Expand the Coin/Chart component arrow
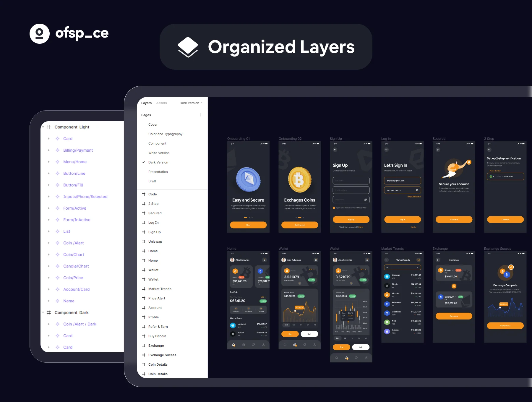Viewport: 532px width, 402px height. pos(49,255)
